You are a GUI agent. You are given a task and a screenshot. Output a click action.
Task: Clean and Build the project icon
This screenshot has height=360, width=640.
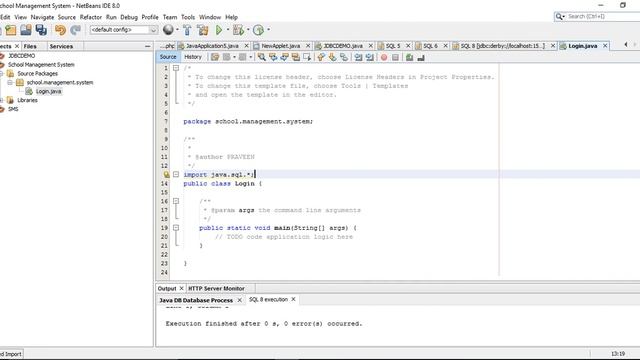tap(203, 30)
